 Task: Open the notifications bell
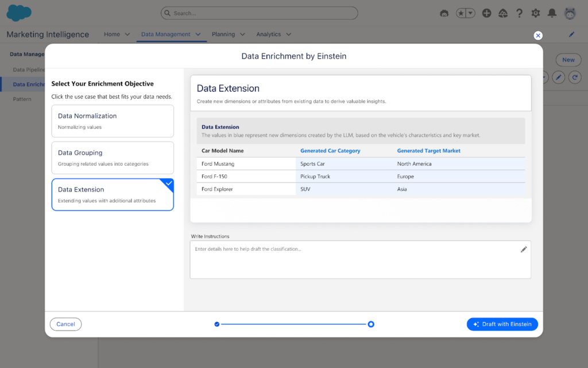click(552, 13)
